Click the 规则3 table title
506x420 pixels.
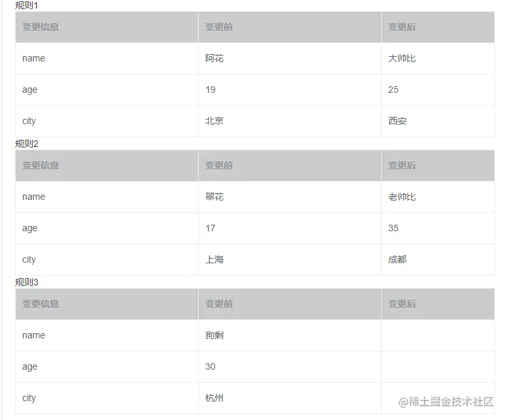pyautogui.click(x=27, y=282)
